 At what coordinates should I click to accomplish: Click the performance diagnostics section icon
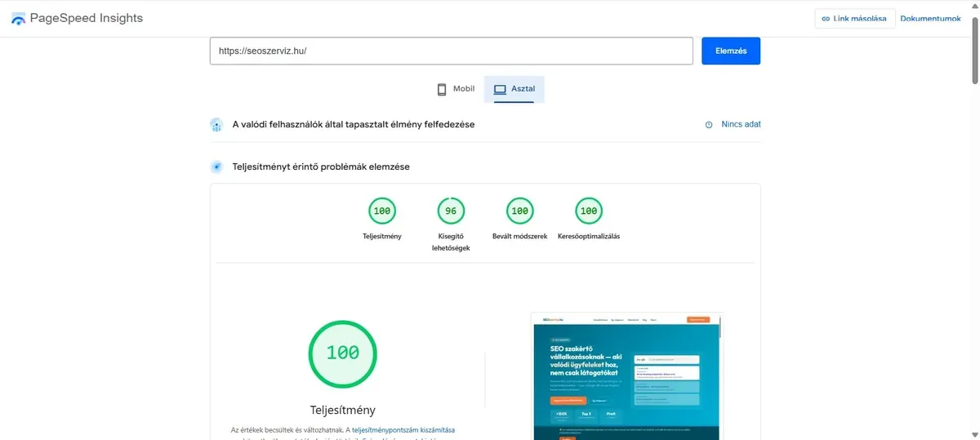[x=216, y=167]
